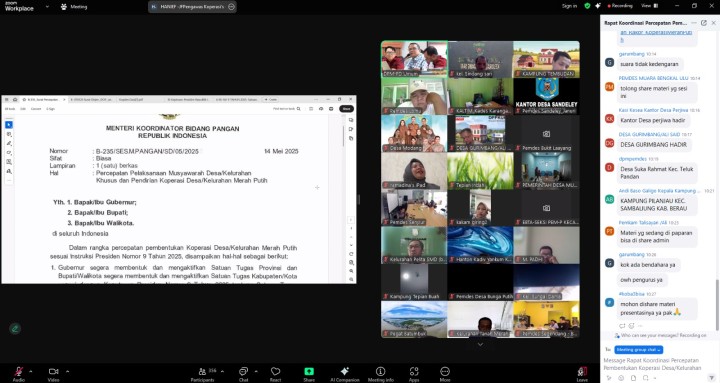Viewport: 720px width, 383px height.
Task: Select the Pemdes Bukit Laayang tile
Action: point(546,133)
